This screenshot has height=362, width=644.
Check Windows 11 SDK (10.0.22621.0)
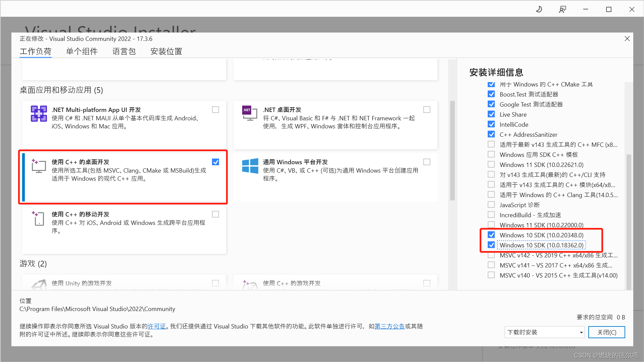491,165
